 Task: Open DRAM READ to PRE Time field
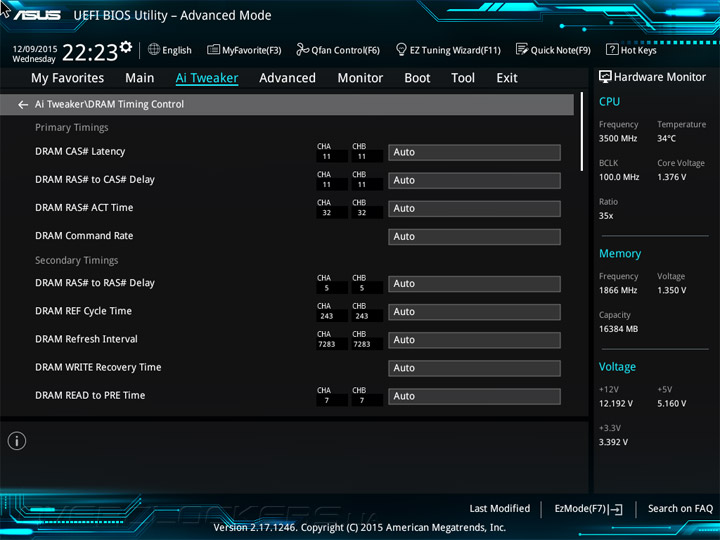point(474,396)
